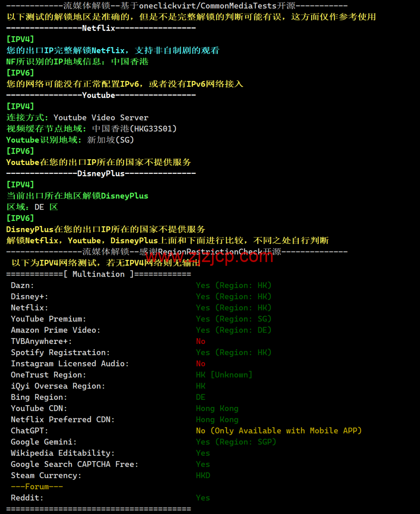Viewport: 420px width, 514px height.
Task: Click the ---Forum--- section label
Action: pyautogui.click(x=37, y=486)
